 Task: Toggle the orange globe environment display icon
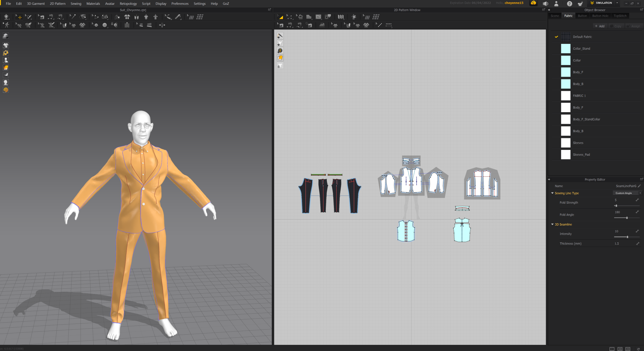point(6,90)
